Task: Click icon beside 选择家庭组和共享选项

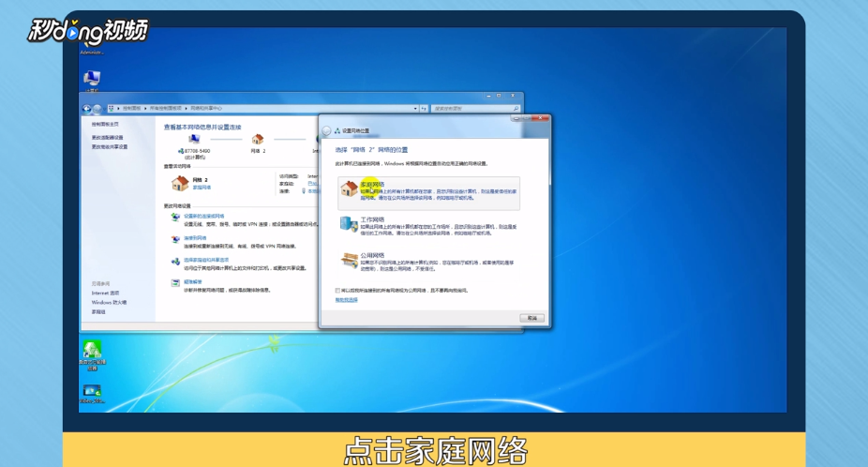Action: 175,262
